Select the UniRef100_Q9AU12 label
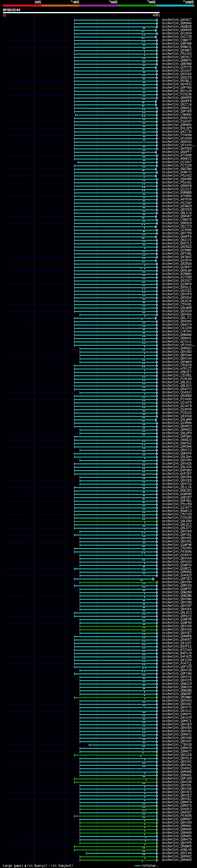The height and width of the screenshot is (868, 197). pyautogui.click(x=176, y=108)
